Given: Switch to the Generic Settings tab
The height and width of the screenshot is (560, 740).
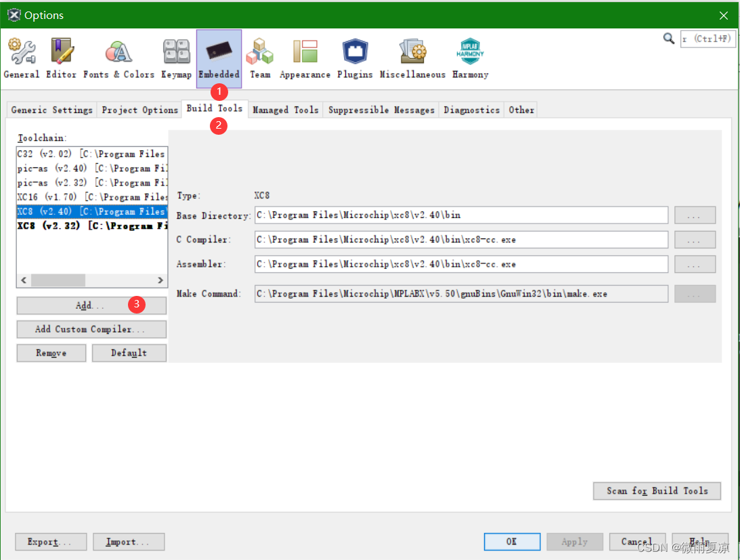Looking at the screenshot, I should click(x=52, y=110).
